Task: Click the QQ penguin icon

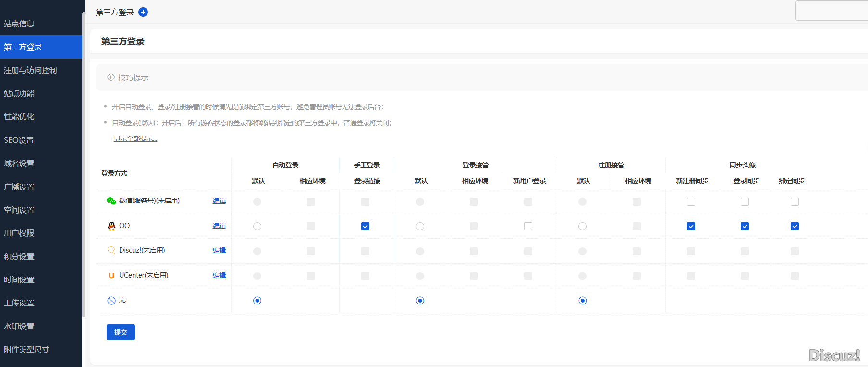Action: pos(111,226)
